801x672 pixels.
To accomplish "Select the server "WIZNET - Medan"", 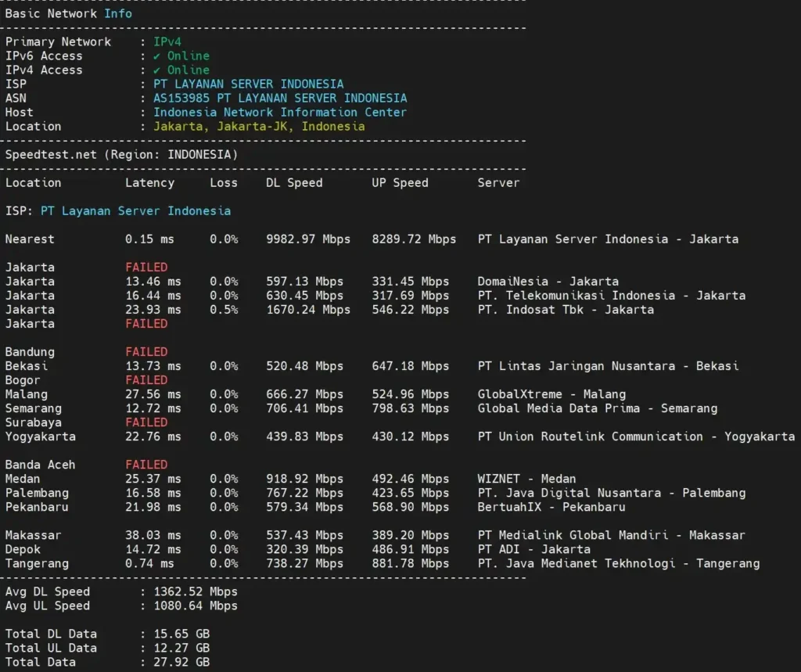I will [527, 480].
